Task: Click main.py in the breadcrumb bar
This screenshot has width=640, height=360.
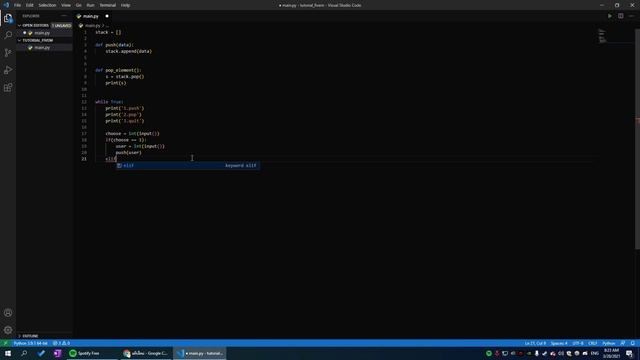Action: pos(92,25)
